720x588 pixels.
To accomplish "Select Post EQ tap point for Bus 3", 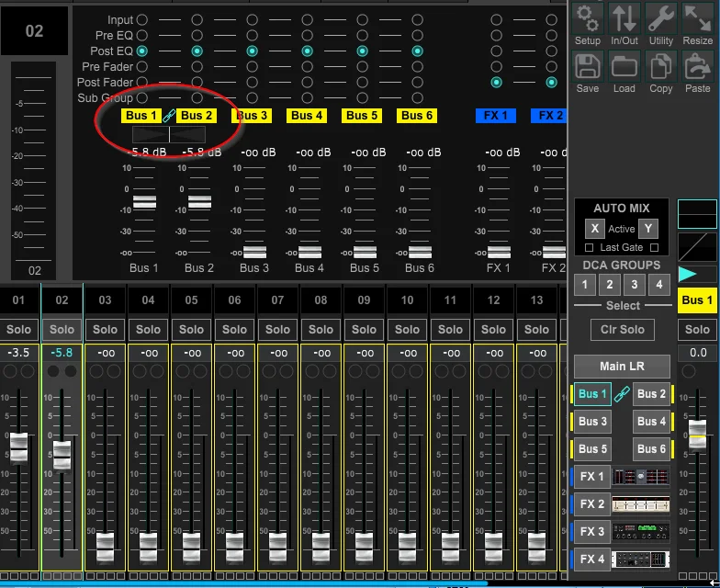I will (252, 51).
